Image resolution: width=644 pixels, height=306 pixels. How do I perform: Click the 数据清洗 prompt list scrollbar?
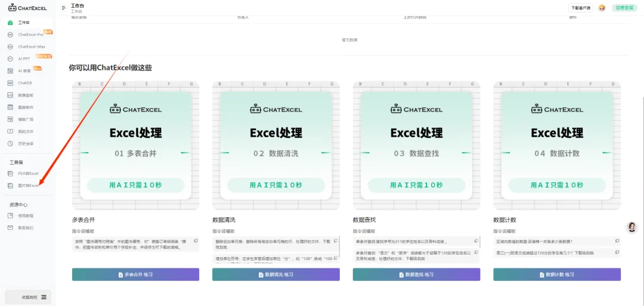[339, 247]
